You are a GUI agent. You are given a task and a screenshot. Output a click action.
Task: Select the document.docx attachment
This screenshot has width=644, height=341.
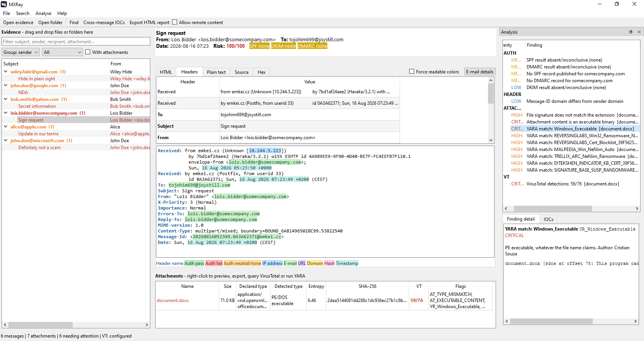(173, 300)
